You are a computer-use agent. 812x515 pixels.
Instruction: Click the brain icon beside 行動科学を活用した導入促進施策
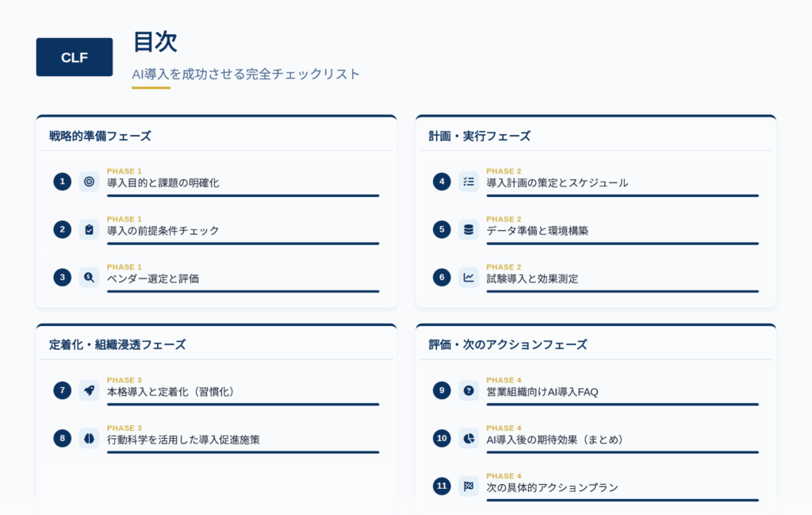[x=89, y=438]
